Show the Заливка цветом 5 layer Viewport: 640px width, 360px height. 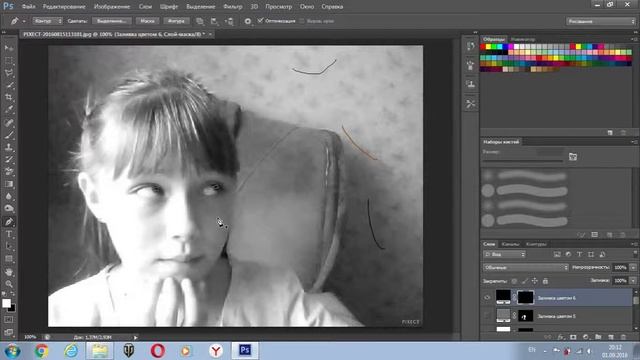point(487,316)
